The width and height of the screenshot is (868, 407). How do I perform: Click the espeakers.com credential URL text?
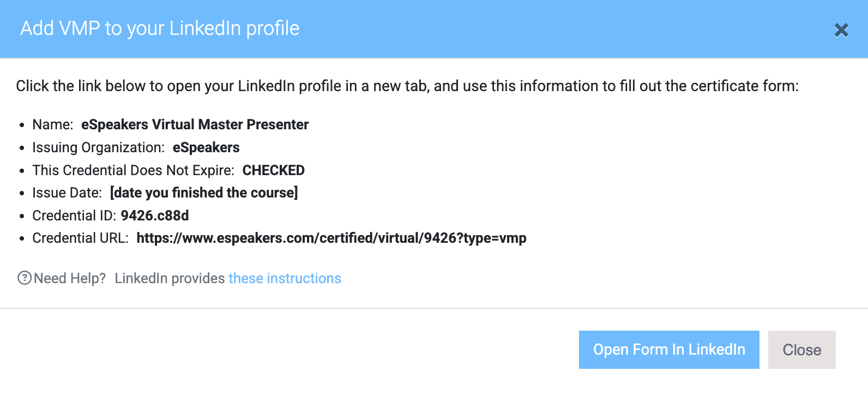coord(331,238)
